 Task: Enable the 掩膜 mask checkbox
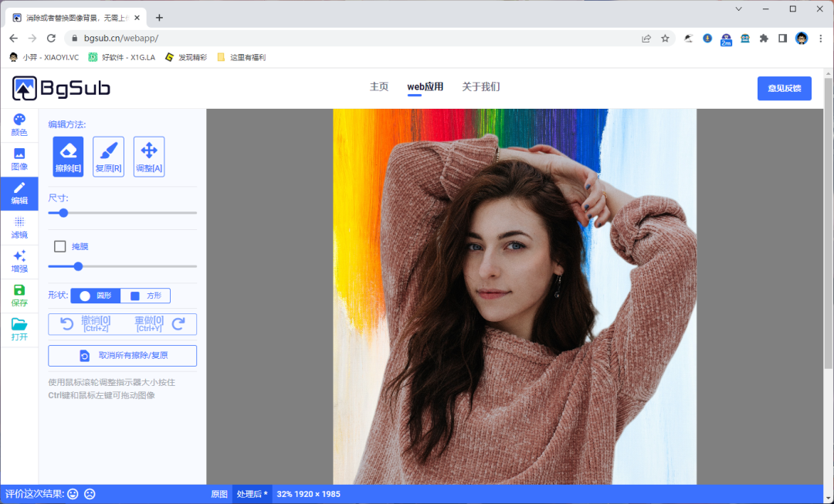(x=60, y=246)
